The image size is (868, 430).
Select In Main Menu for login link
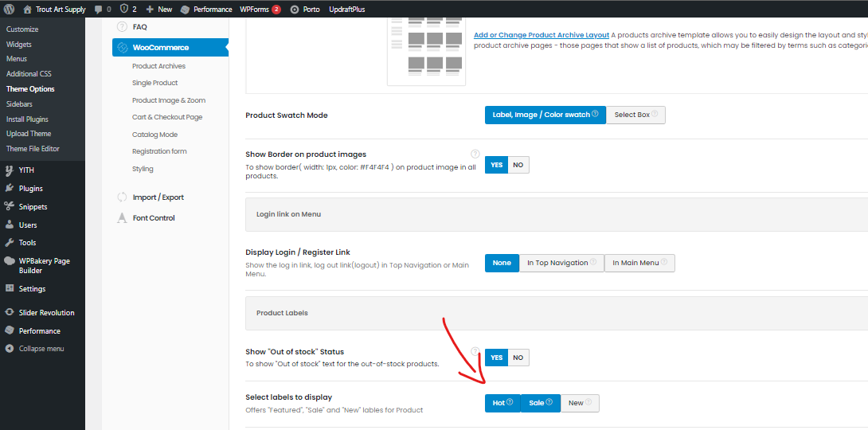click(x=639, y=263)
